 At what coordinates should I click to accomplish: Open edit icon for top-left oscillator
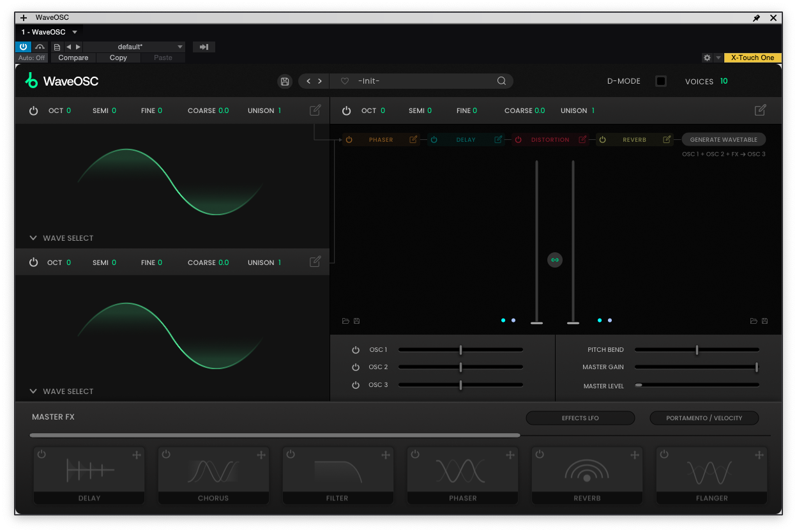point(315,110)
